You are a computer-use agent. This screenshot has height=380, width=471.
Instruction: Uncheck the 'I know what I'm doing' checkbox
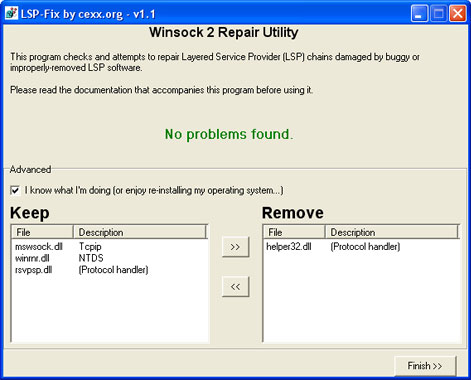coord(15,190)
